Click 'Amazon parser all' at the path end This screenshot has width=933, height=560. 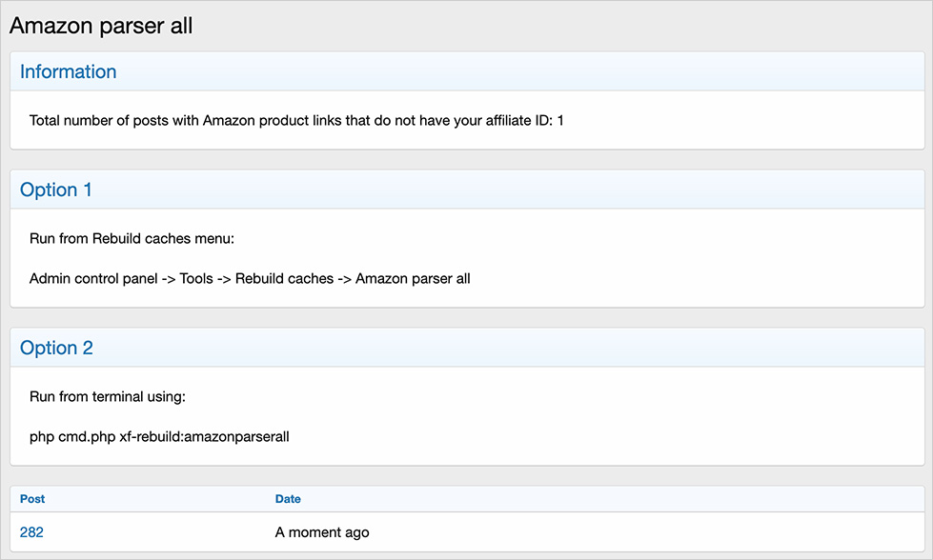click(x=413, y=279)
